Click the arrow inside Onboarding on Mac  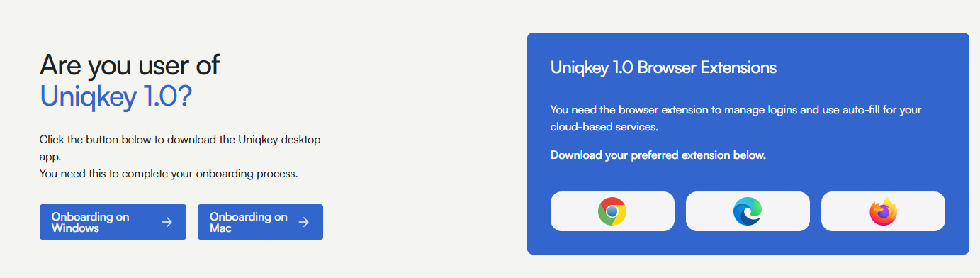click(304, 222)
